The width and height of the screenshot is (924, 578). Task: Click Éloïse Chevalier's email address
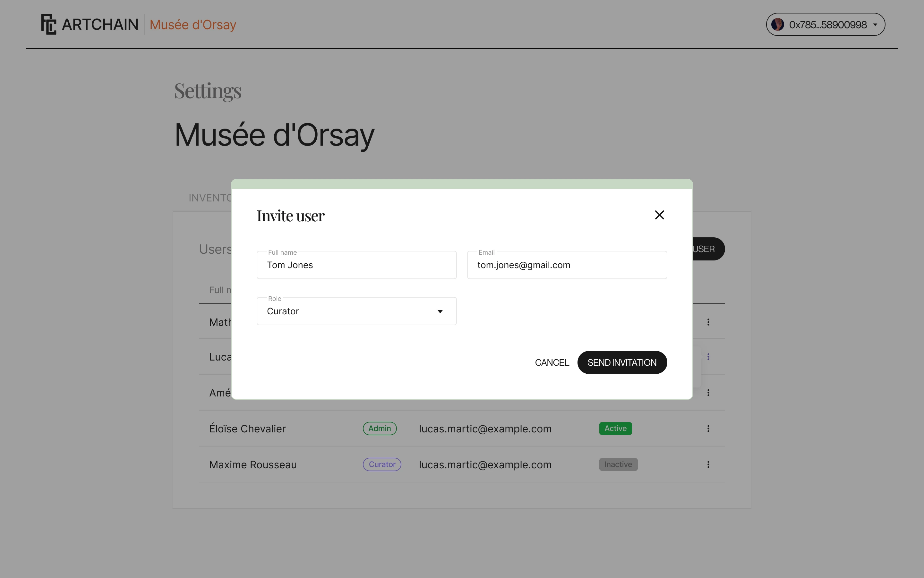pos(485,429)
